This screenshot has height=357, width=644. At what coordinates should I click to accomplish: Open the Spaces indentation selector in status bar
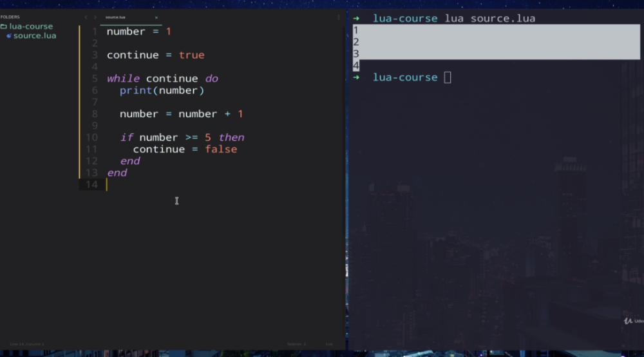click(296, 344)
